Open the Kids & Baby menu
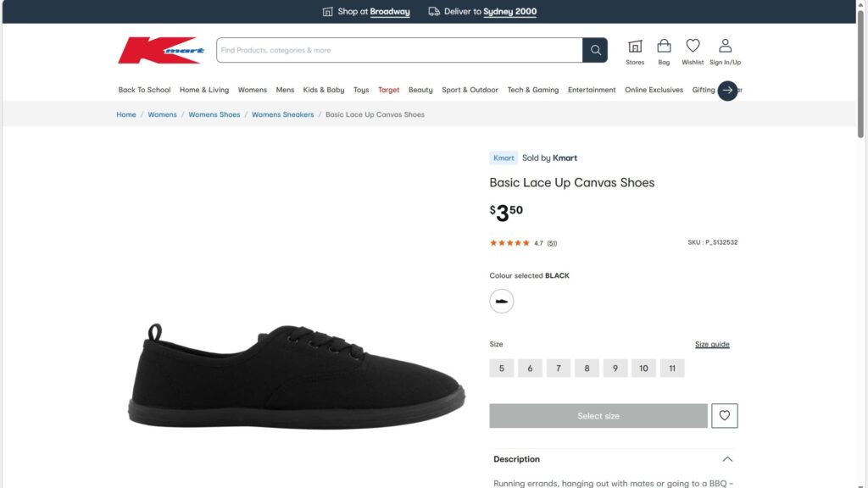Image resolution: width=868 pixels, height=488 pixels. tap(324, 90)
